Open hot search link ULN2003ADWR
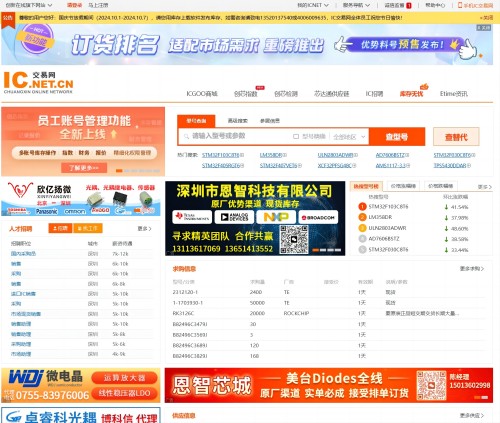Viewport: 500px width, 423px height. [x=335, y=155]
